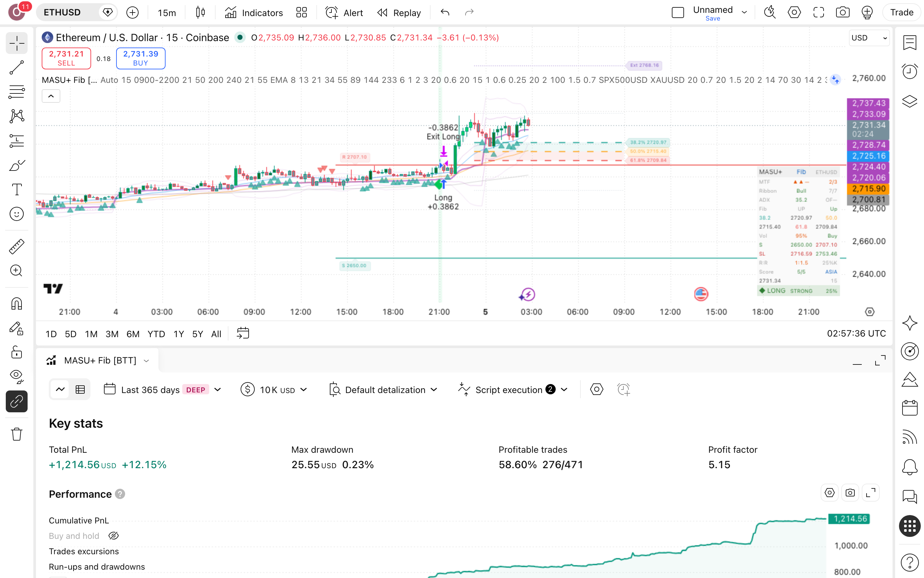The width and height of the screenshot is (924, 578).
Task: Select the Text annotation tool
Action: pos(17,189)
